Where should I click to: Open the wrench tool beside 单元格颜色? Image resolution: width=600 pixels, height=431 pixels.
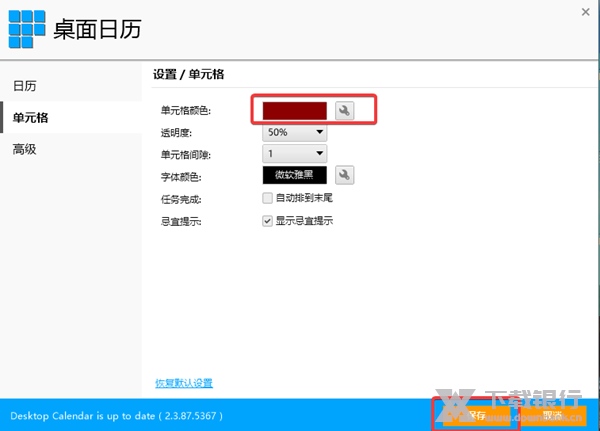tap(345, 111)
